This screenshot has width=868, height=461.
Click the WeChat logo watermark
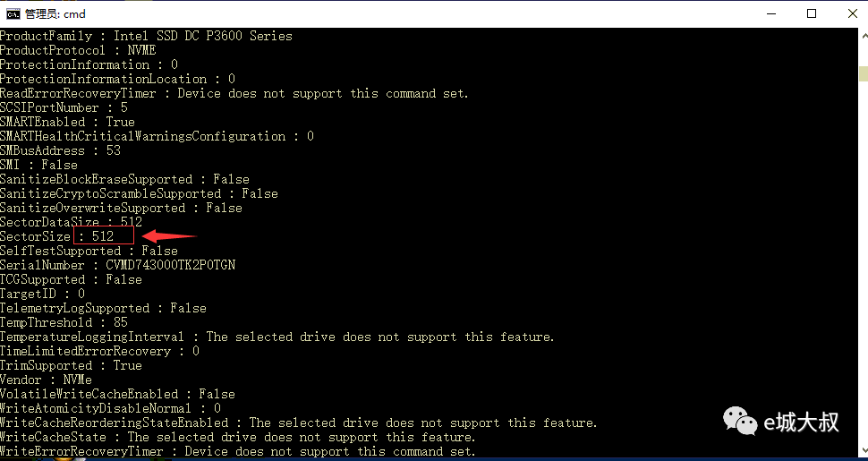pyautogui.click(x=739, y=421)
